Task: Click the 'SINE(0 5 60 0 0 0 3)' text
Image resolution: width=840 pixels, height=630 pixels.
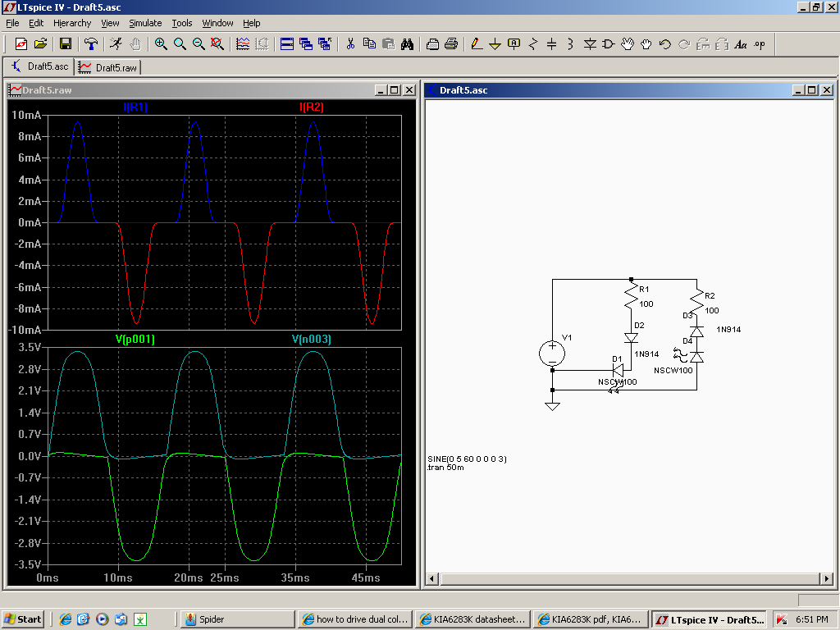Action: click(467, 459)
